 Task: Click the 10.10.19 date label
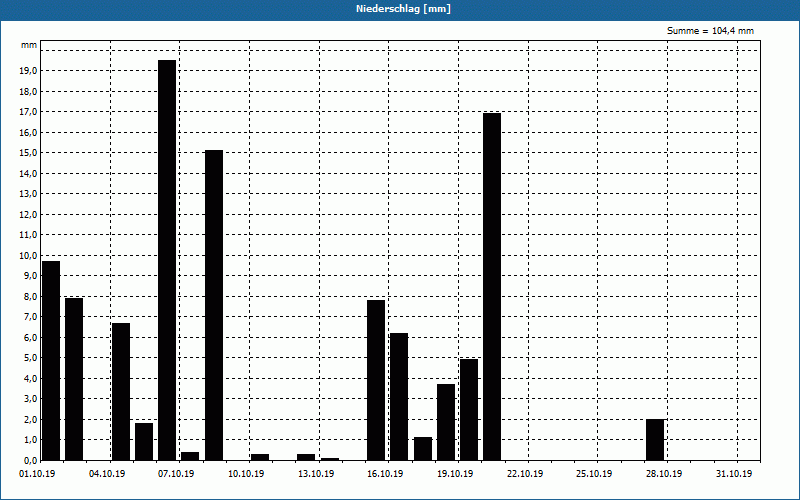pyautogui.click(x=246, y=474)
